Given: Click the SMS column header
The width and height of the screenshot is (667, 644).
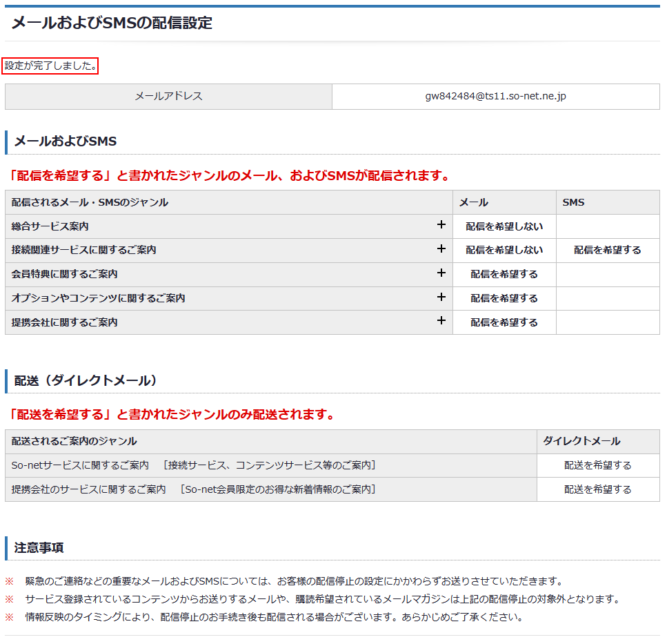Looking at the screenshot, I should pyautogui.click(x=573, y=202).
